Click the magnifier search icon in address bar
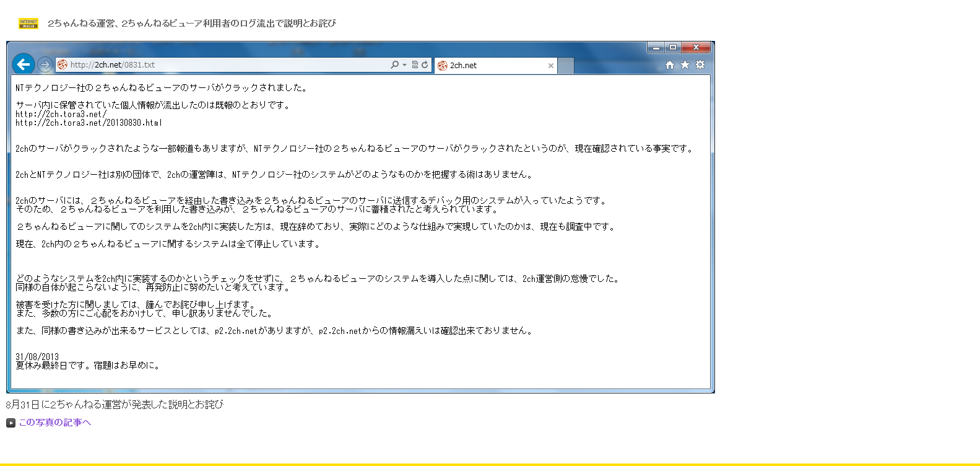This screenshot has width=980, height=466. coord(394,64)
